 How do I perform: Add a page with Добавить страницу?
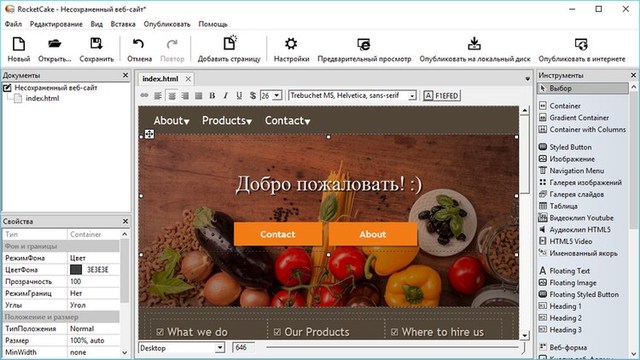(229, 49)
